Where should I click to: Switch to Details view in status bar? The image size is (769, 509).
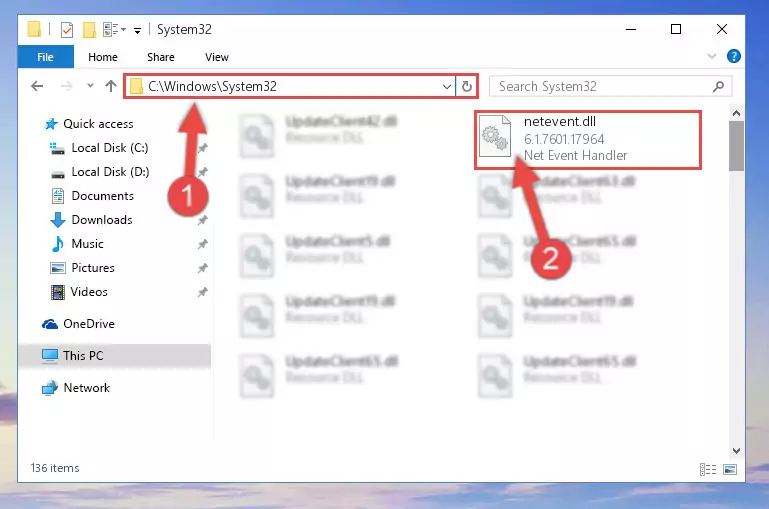[x=708, y=469]
